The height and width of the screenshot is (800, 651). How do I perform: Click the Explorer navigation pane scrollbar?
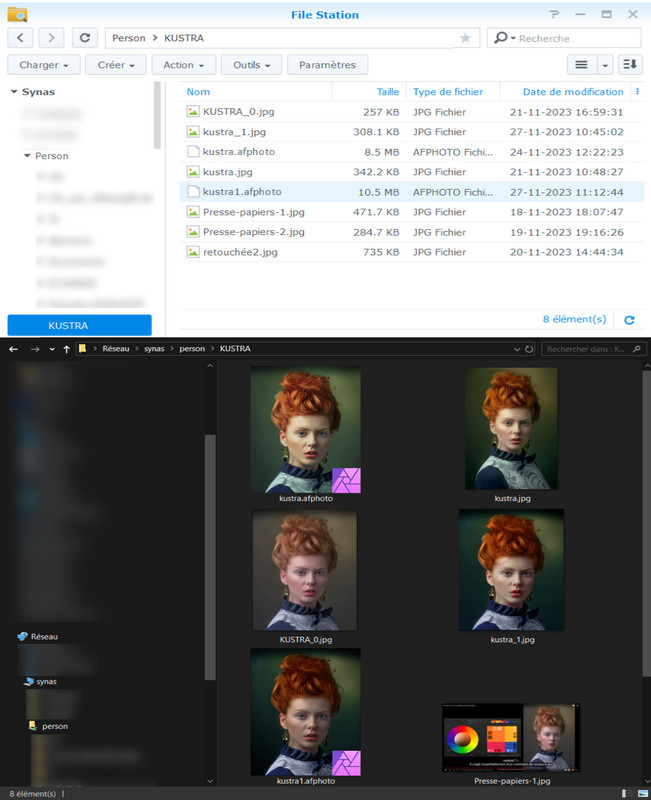(210, 557)
